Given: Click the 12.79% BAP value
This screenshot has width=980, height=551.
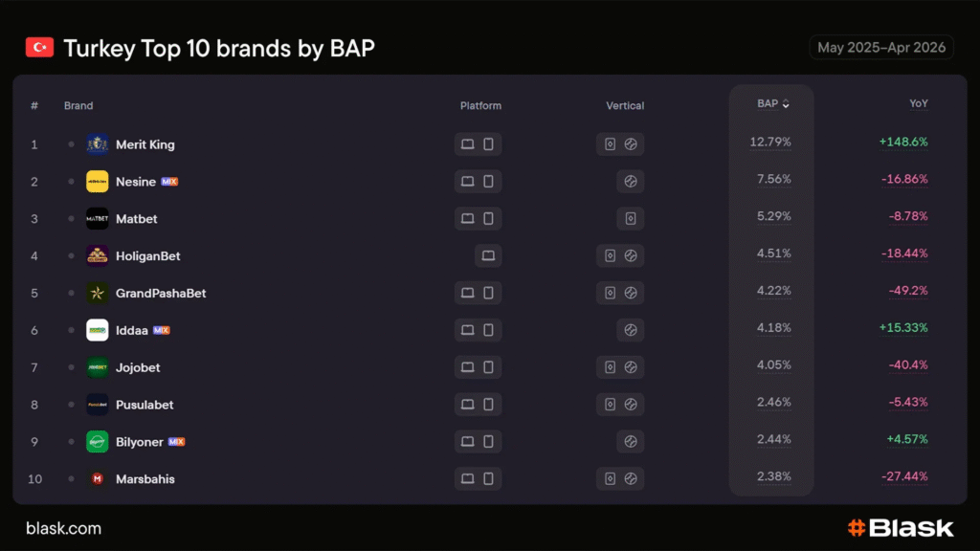Looking at the screenshot, I should point(770,142).
